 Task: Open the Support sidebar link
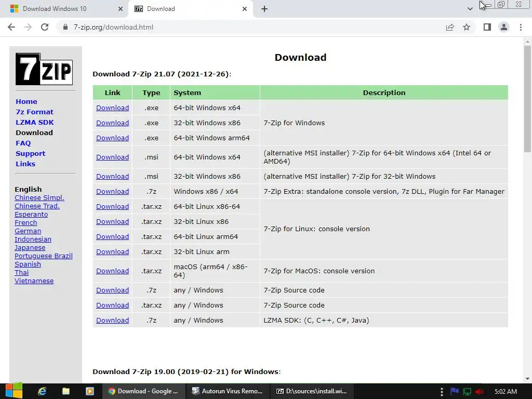click(30, 153)
